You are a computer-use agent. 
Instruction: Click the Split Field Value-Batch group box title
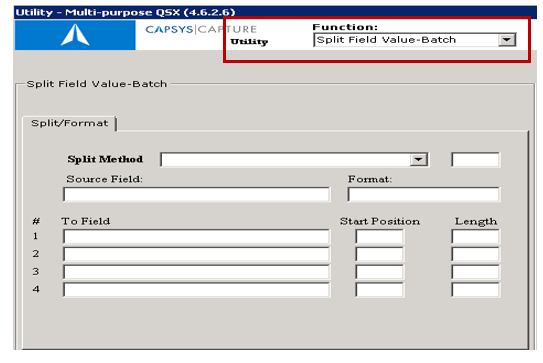point(97,84)
